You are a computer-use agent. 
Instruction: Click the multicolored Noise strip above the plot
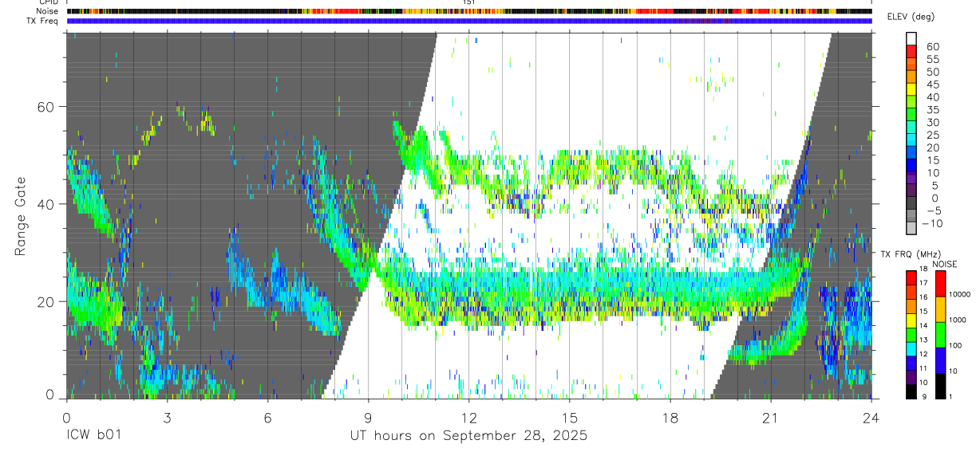point(469,11)
